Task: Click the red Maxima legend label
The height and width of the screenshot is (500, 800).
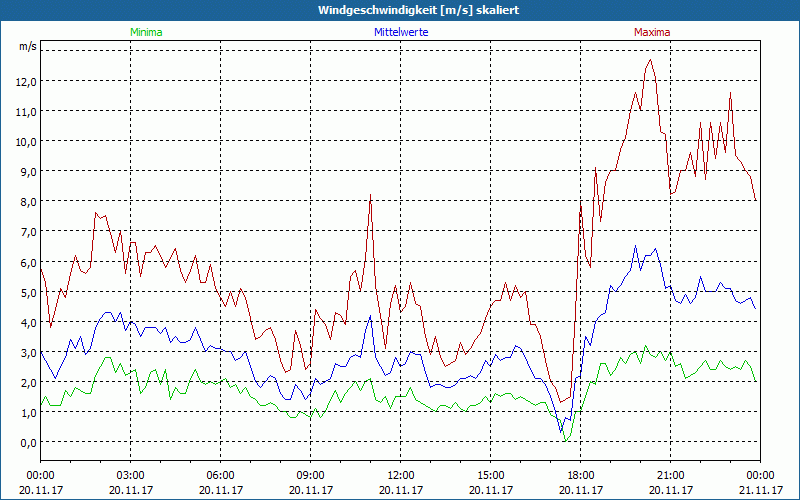Action: click(652, 32)
